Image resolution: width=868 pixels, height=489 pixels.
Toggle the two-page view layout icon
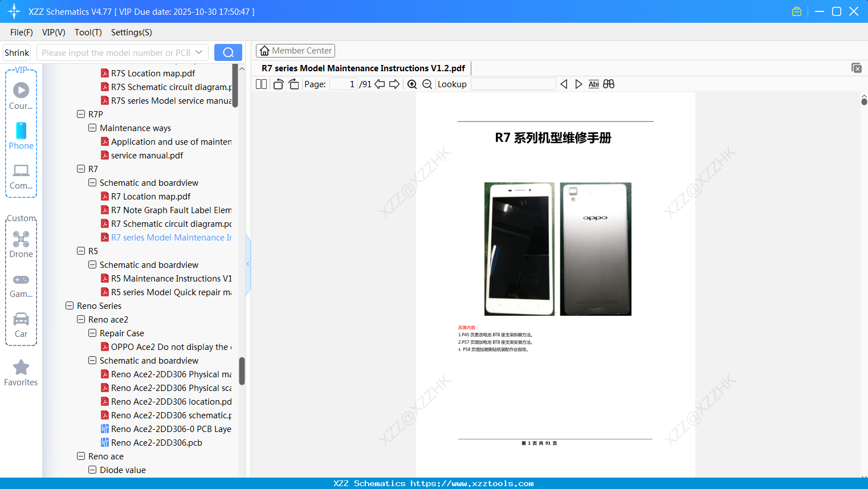click(x=261, y=84)
